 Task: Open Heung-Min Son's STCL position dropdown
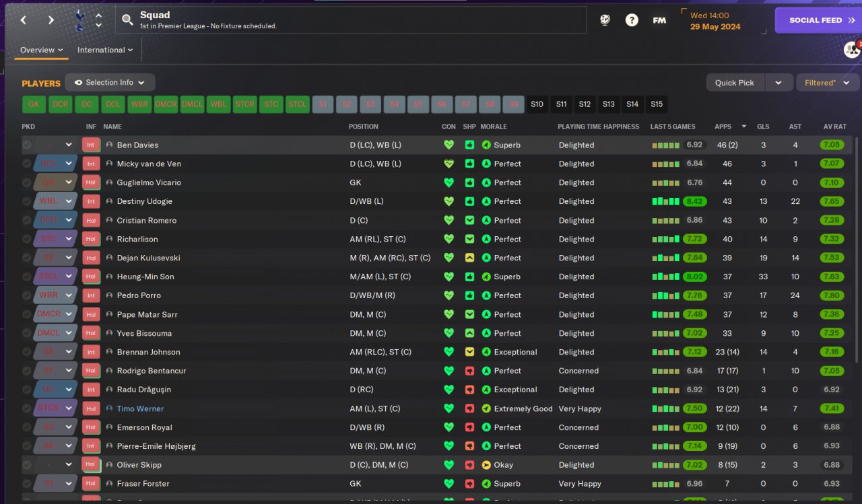55,277
